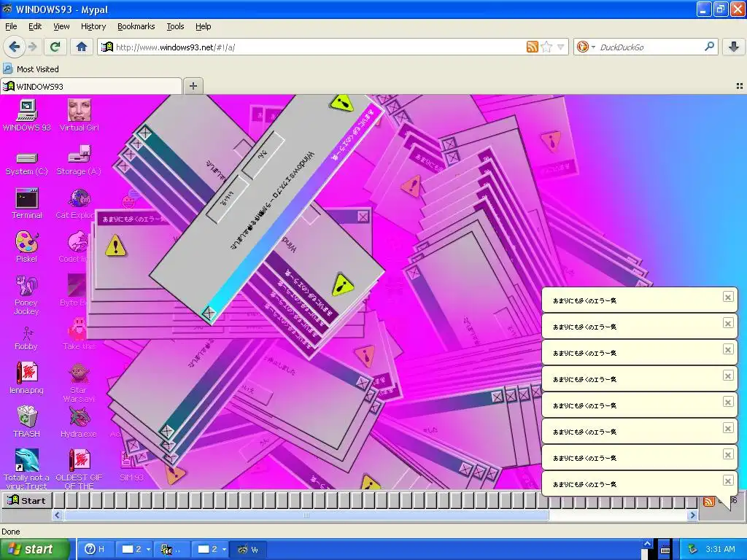Viewport: 747px width, 560px height.
Task: Open the Downloads arrow button
Action: point(734,47)
